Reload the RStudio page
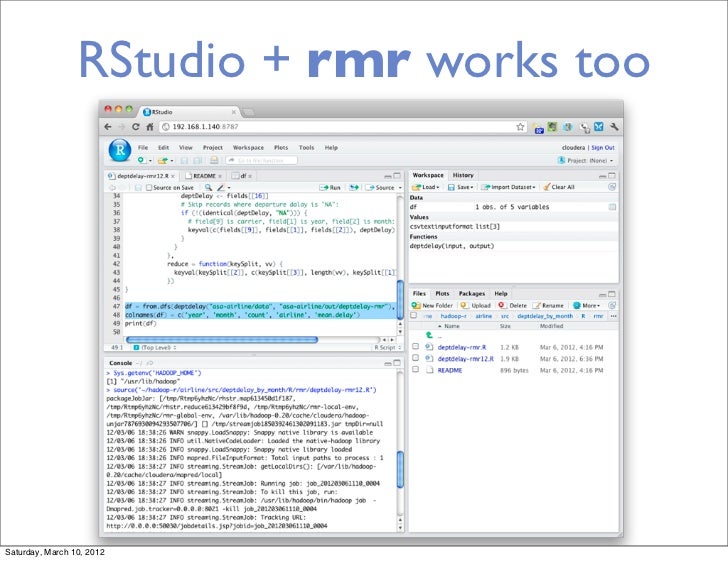 (x=136, y=126)
